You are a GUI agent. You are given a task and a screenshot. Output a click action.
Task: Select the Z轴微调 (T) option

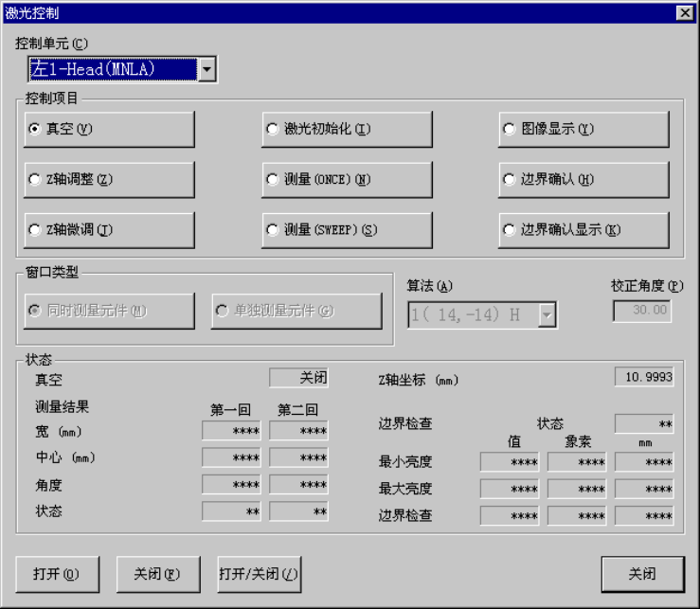tap(109, 230)
